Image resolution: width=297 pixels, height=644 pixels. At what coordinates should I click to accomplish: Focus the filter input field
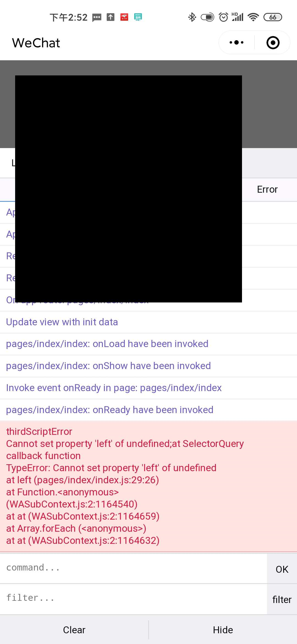pyautogui.click(x=133, y=599)
